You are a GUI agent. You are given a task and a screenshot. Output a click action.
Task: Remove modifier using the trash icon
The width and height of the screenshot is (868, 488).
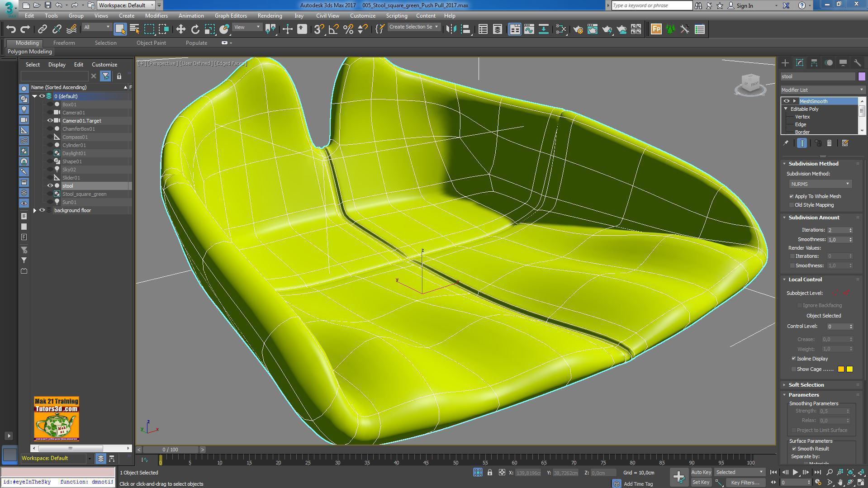[829, 143]
